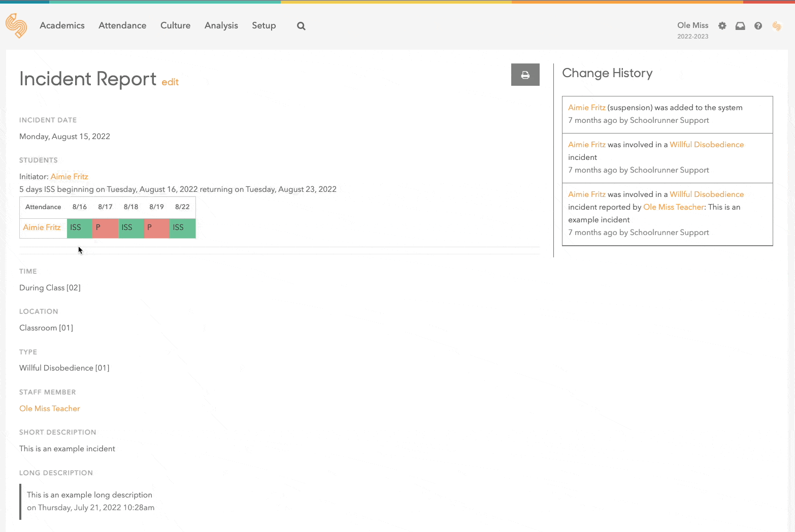This screenshot has height=532, width=795.
Task: Click the user profile icon at top right
Action: coord(777,26)
